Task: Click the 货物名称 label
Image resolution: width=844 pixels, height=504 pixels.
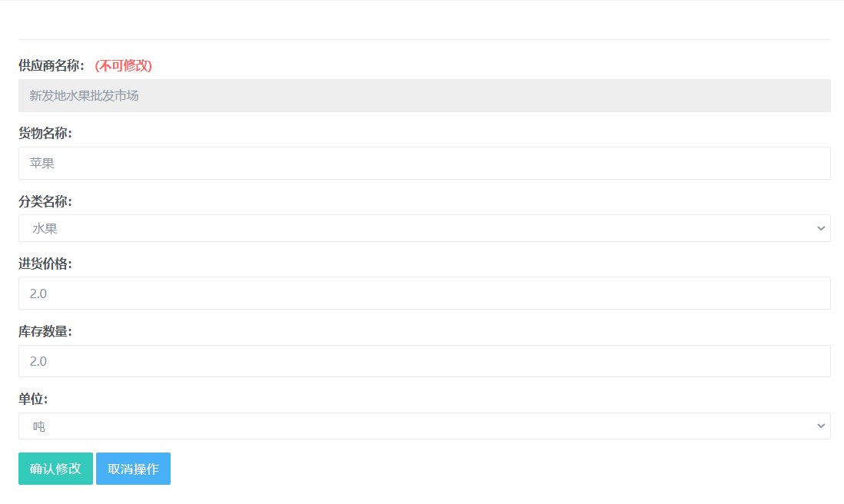Action: coord(45,134)
